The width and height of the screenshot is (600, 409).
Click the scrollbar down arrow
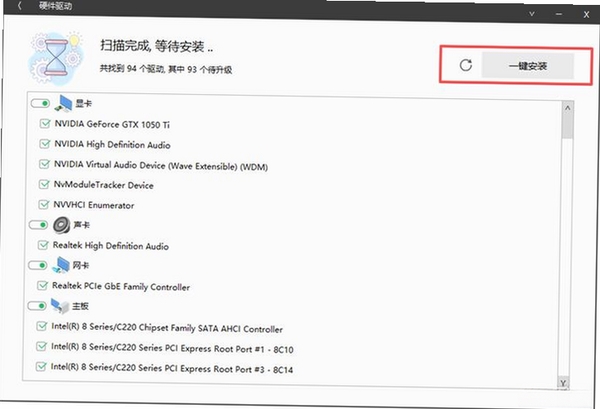tap(563, 383)
